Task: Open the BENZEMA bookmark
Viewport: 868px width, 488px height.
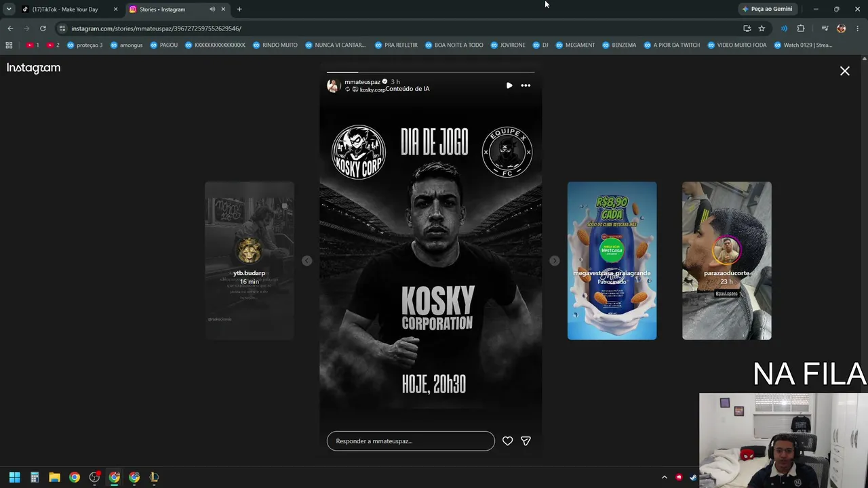Action: point(619,45)
